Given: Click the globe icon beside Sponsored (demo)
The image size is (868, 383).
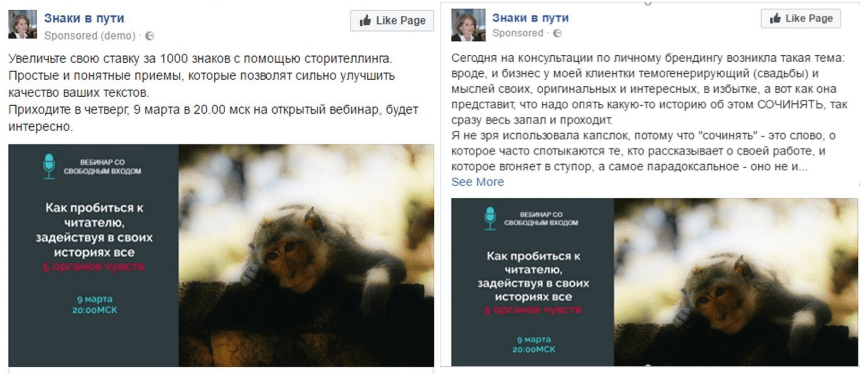Looking at the screenshot, I should tap(150, 36).
